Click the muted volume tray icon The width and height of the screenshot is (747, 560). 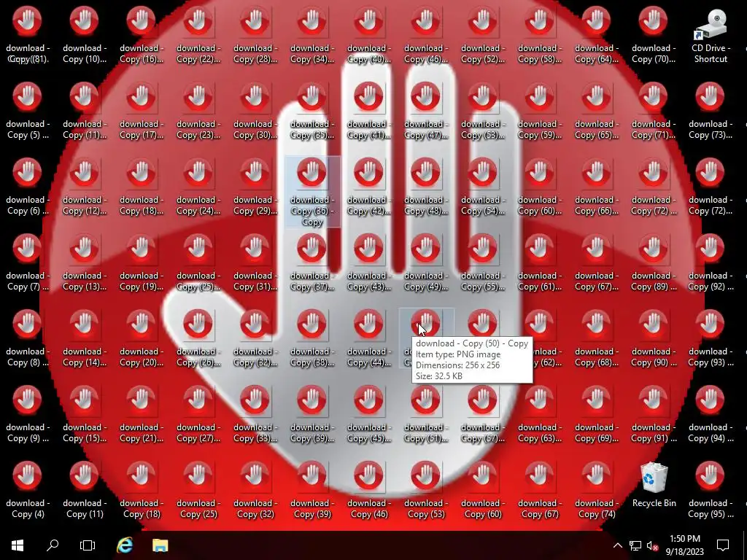(x=652, y=545)
